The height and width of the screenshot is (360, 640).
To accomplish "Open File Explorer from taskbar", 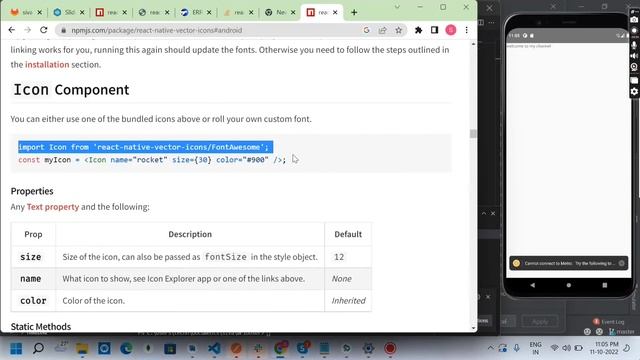I will click(x=82, y=348).
